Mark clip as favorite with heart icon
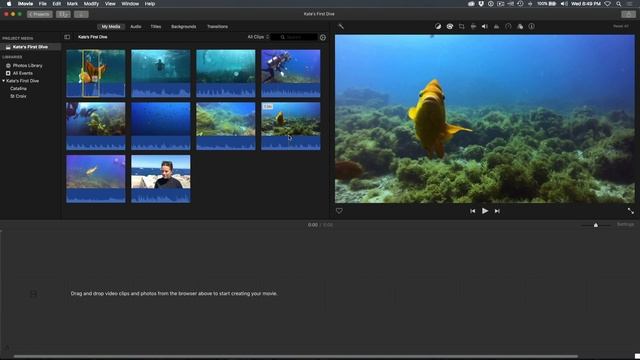 pos(339,211)
